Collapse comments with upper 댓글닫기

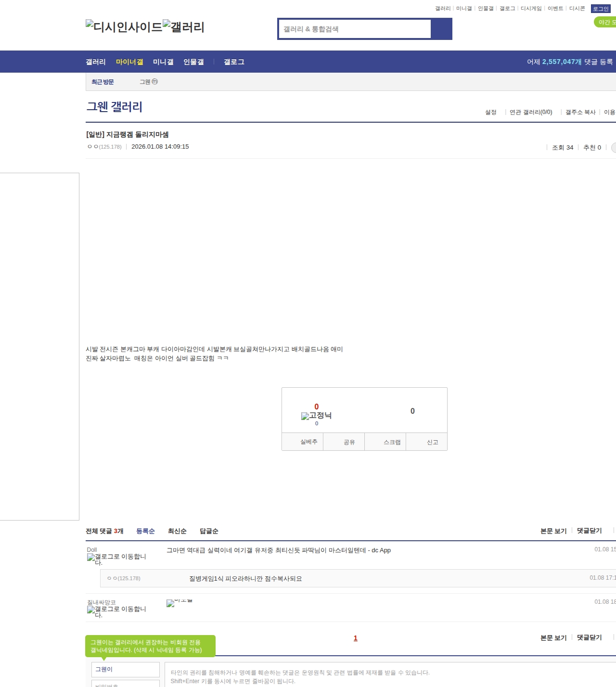589,531
